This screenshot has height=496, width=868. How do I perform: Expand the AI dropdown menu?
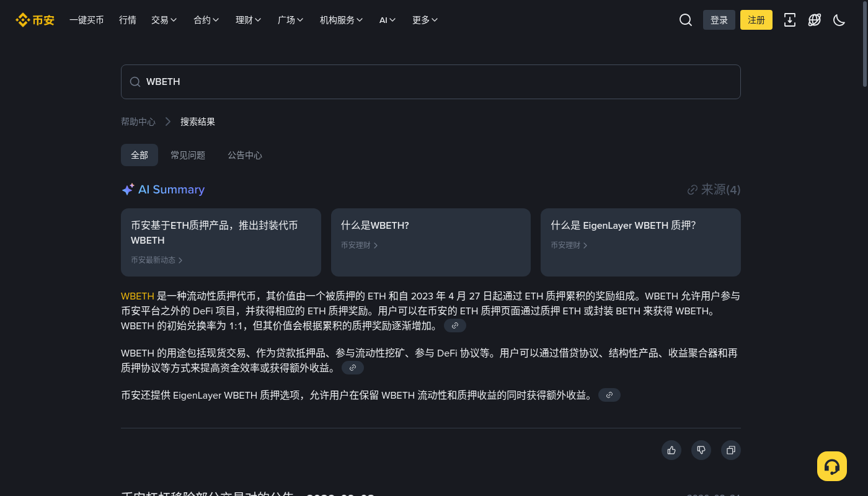click(x=387, y=20)
